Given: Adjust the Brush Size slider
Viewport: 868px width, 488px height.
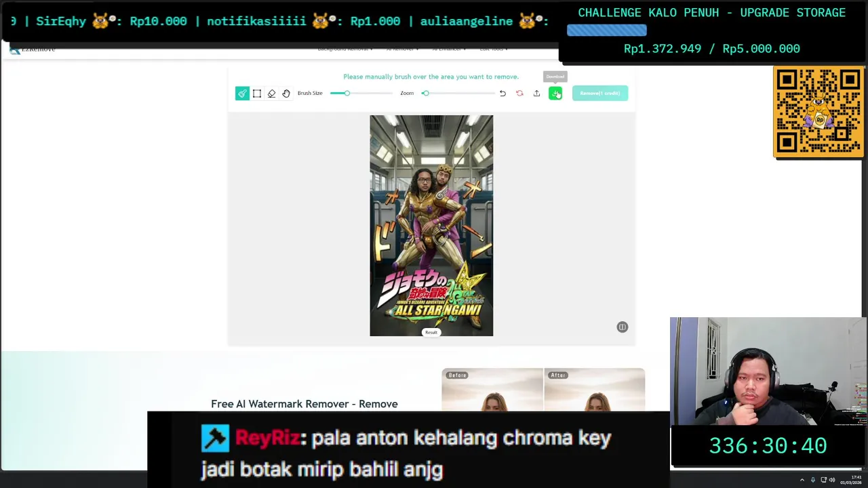Looking at the screenshot, I should tap(361, 94).
